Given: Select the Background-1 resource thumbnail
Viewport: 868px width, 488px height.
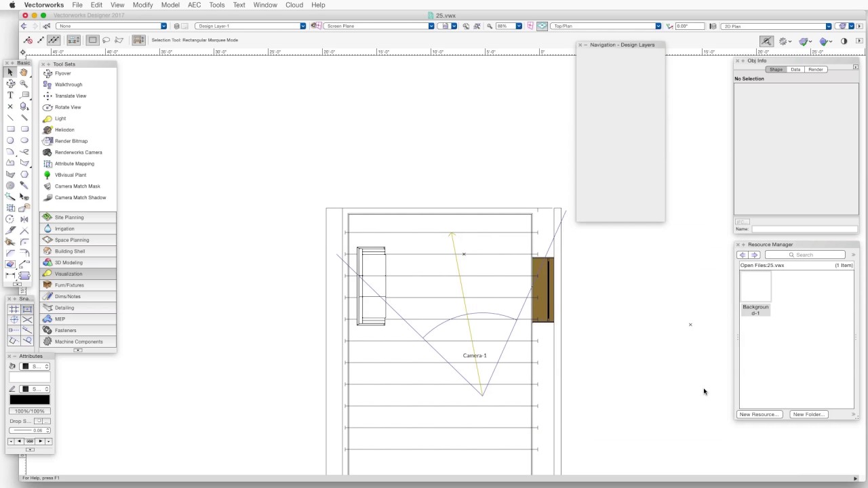Looking at the screenshot, I should click(755, 287).
